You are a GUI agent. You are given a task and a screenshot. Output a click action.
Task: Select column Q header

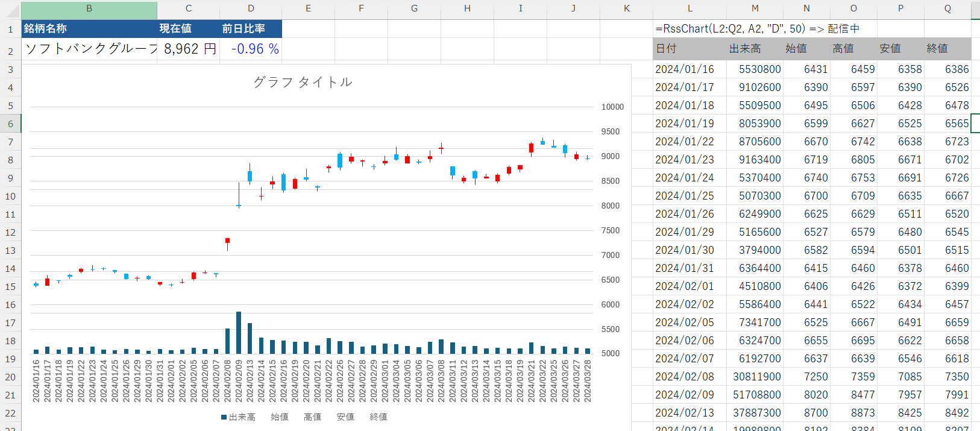click(x=947, y=9)
